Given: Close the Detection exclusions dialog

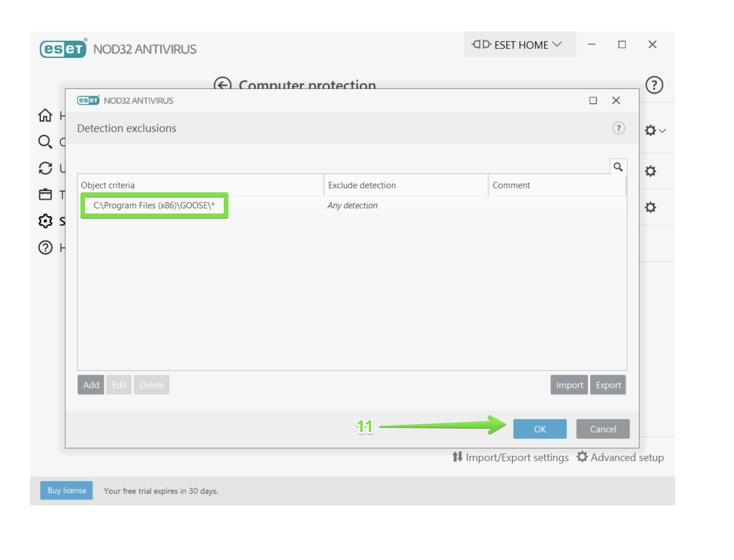Looking at the screenshot, I should [x=616, y=100].
